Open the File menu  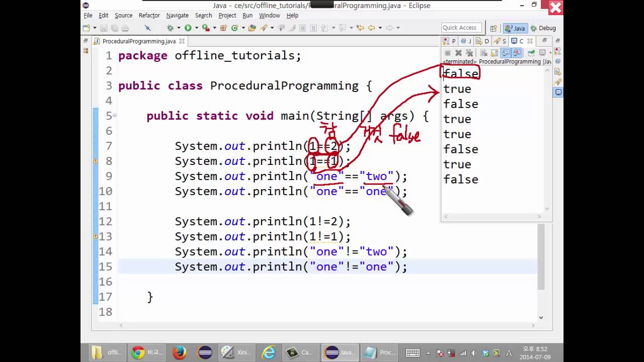click(x=88, y=16)
